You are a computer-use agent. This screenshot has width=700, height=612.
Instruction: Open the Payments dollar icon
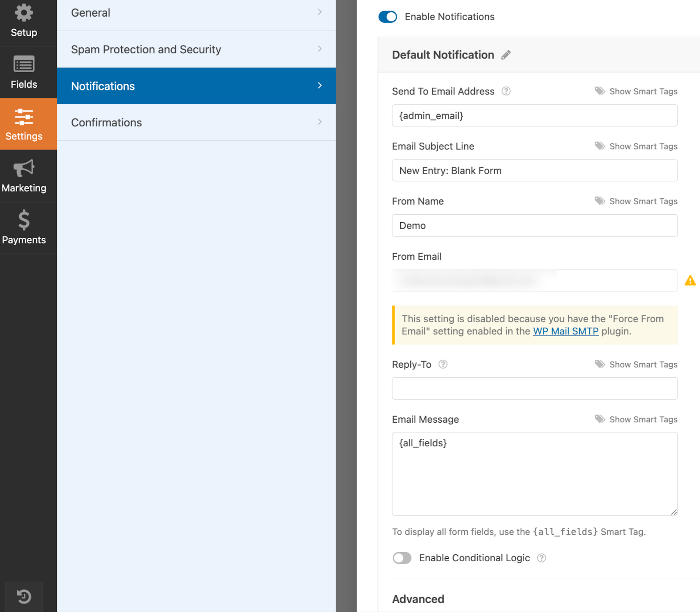tap(24, 220)
